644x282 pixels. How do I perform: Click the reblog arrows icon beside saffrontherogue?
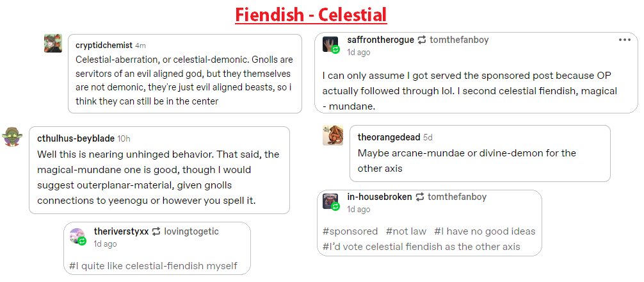(422, 40)
